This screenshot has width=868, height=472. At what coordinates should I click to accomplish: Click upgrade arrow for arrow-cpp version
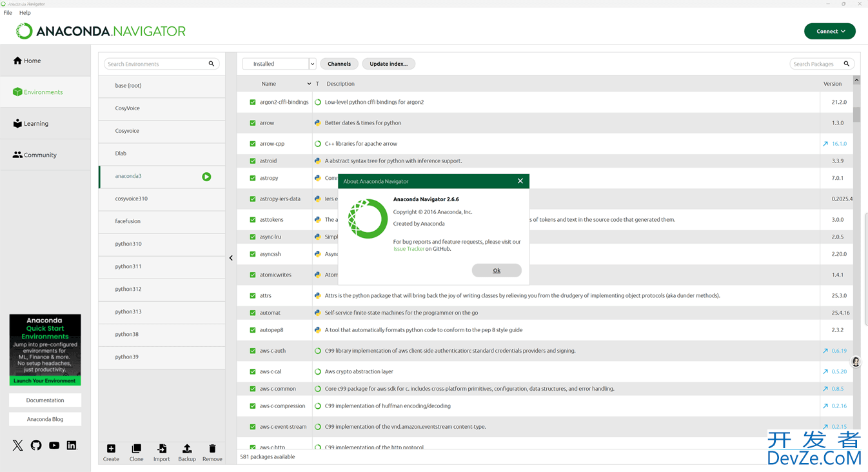825,144
